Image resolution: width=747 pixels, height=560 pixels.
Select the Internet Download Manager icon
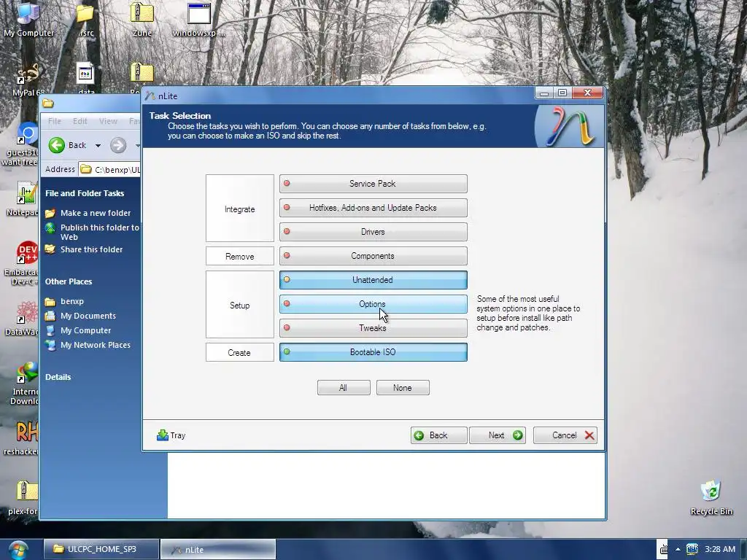pos(27,373)
